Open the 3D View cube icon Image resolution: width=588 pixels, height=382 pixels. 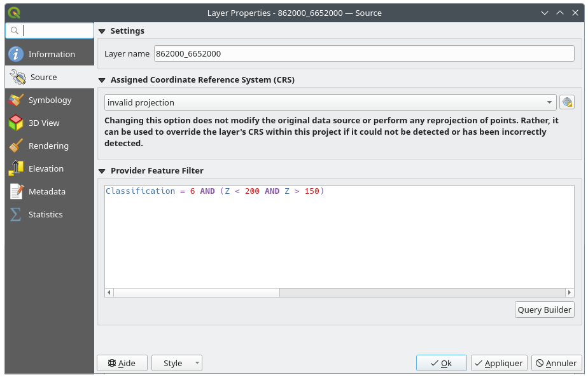point(16,123)
